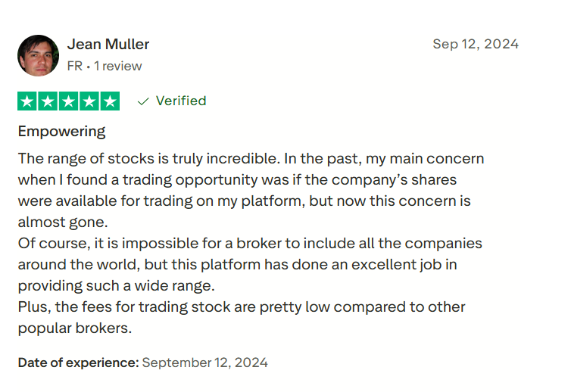Click the line beginning "Of course, it is impossible"
Viewport: 571px width, 392px height.
click(x=250, y=244)
